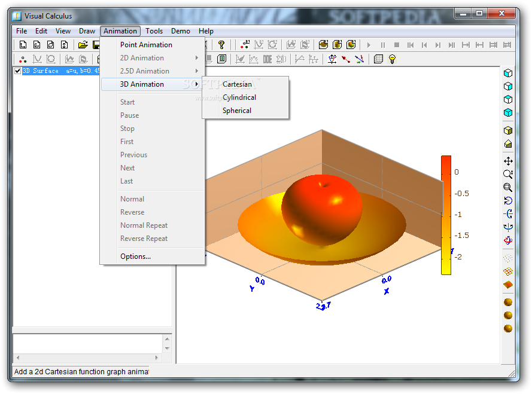Select the four-arrow move tool

[508, 161]
